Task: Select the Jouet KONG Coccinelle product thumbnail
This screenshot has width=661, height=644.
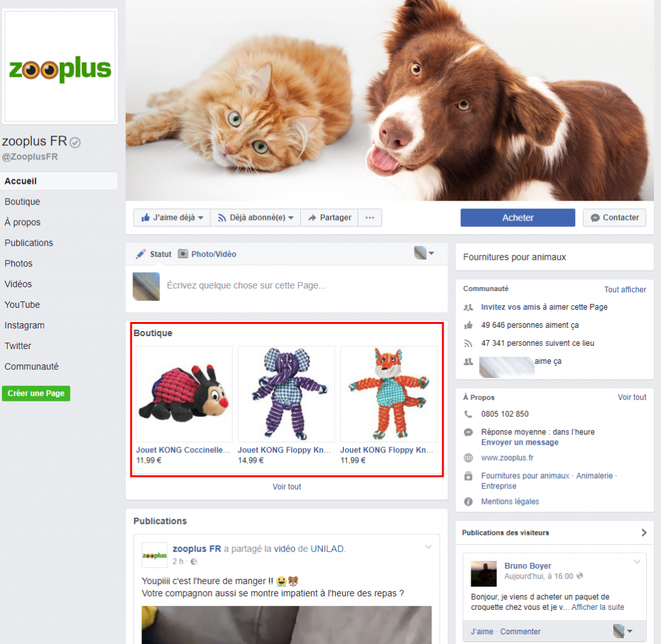Action: 184,394
